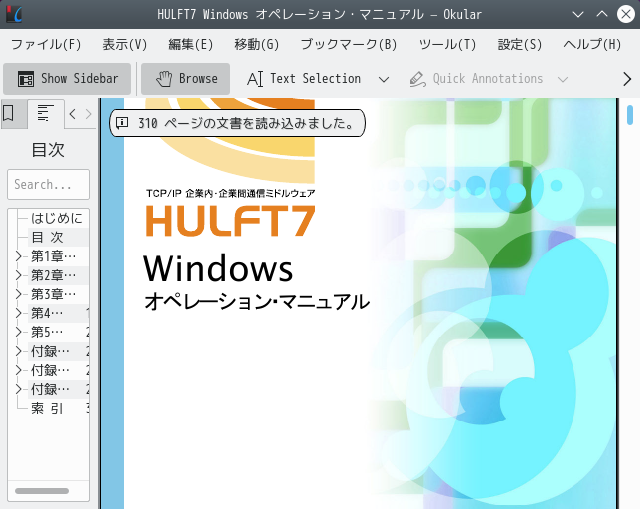The image size is (640, 509).
Task: Open the ヘルプ(H) menu
Action: [592, 44]
